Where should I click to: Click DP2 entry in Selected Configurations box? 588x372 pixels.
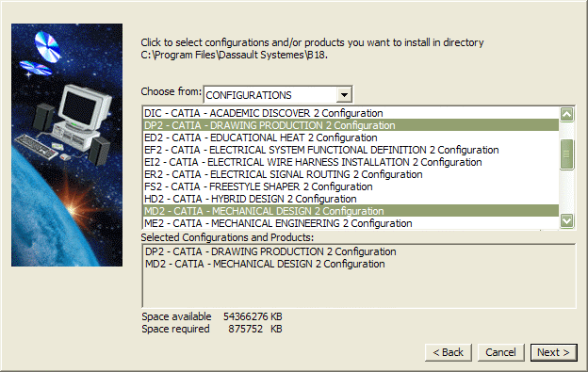pyautogui.click(x=270, y=251)
